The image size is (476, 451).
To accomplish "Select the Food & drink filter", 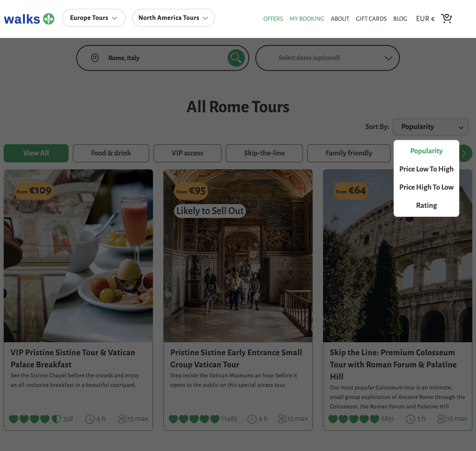I will (111, 153).
